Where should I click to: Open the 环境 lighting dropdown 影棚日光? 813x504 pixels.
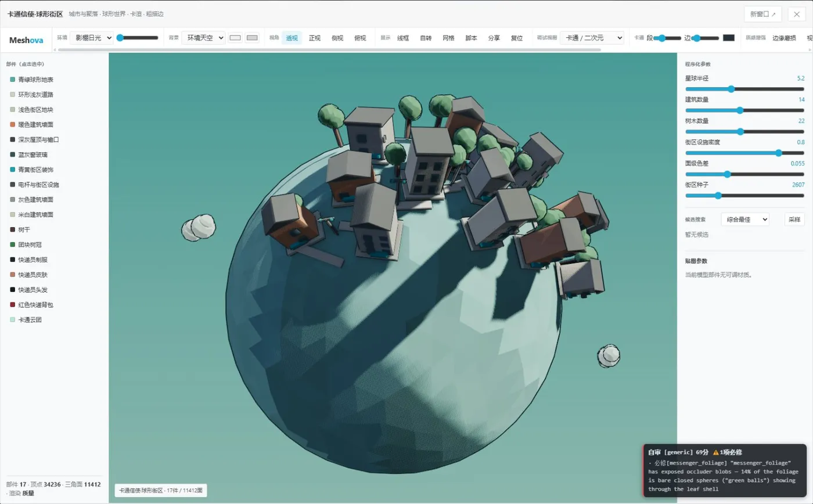pos(92,38)
